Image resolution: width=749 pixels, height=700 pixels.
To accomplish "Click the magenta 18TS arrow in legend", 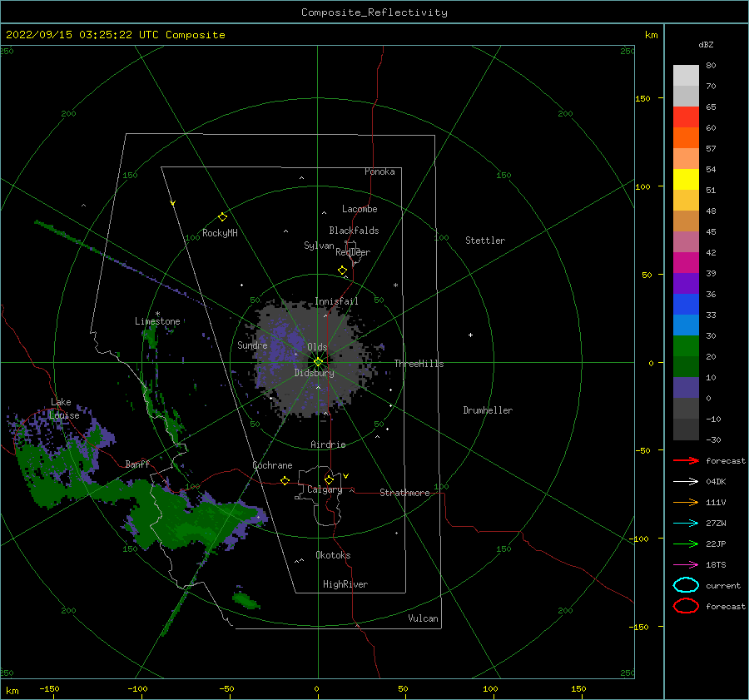I will click(686, 565).
